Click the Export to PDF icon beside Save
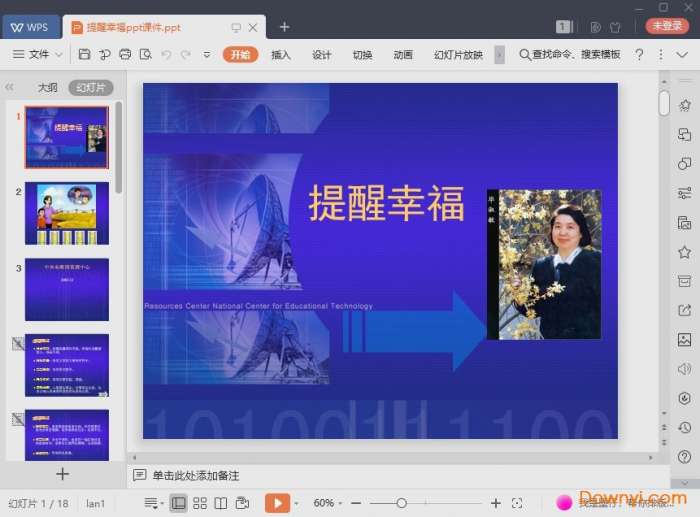This screenshot has width=700, height=517. [x=104, y=54]
